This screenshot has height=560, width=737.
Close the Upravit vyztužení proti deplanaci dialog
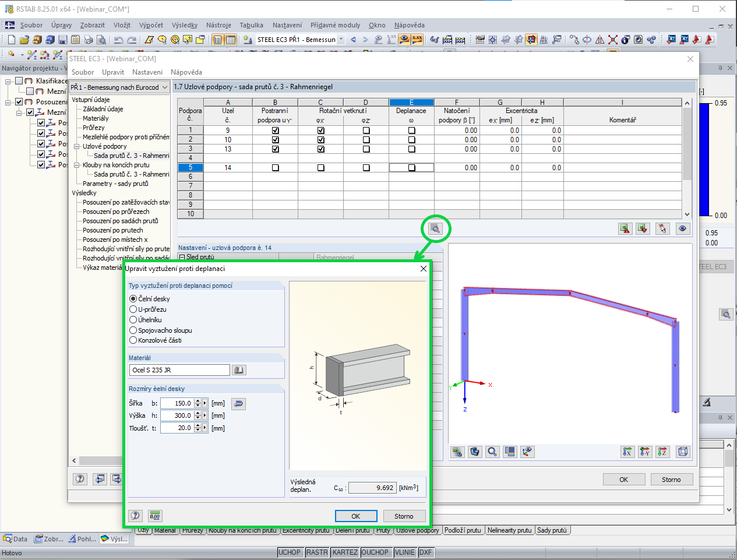point(424,269)
